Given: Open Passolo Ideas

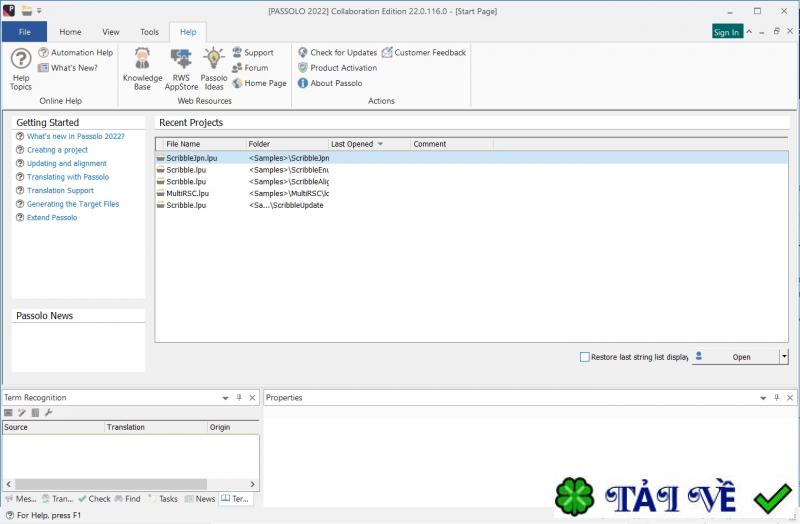Looking at the screenshot, I should [214, 69].
